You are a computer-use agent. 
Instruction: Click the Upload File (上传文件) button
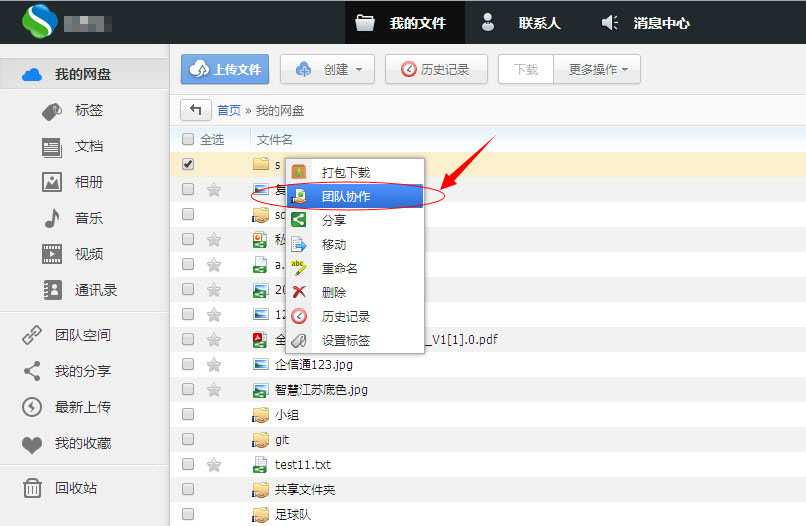click(x=225, y=70)
